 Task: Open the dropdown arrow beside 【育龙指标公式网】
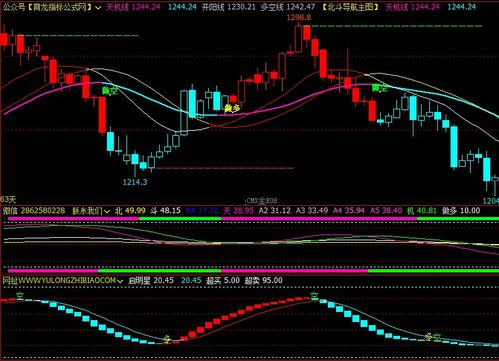point(98,7)
